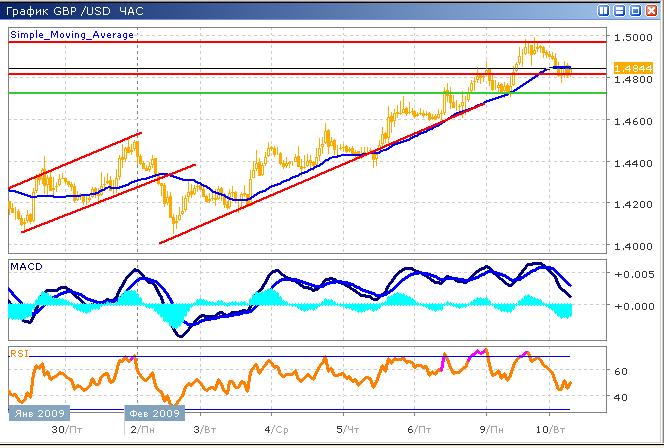Select the Фев 2009 month marker
Viewport: 664px width, 448px height.
tap(154, 412)
